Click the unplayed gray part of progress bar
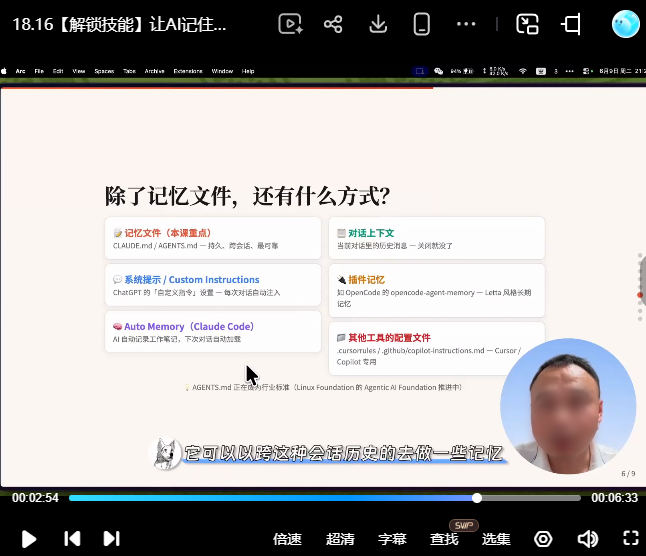The width and height of the screenshot is (646, 556). [x=531, y=498]
